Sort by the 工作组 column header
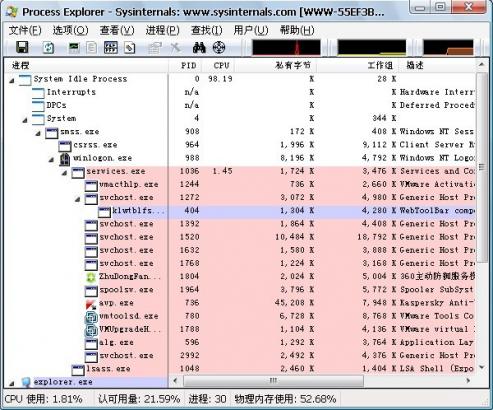Screen dimensions: 493x410 (x=357, y=65)
